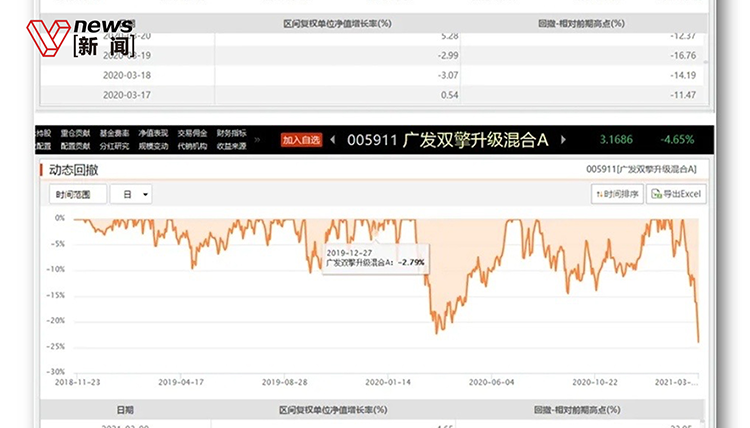Viewport: 750px width, 428px height.
Task: Click the -3.07 growth rate cell
Action: 448,75
